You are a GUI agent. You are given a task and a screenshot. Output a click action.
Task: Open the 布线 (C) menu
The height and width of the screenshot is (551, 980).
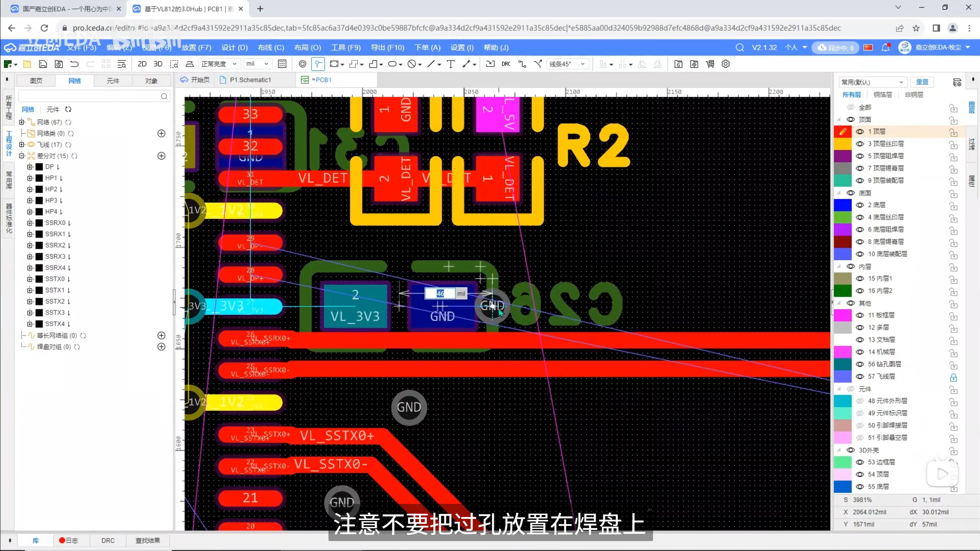(x=271, y=48)
